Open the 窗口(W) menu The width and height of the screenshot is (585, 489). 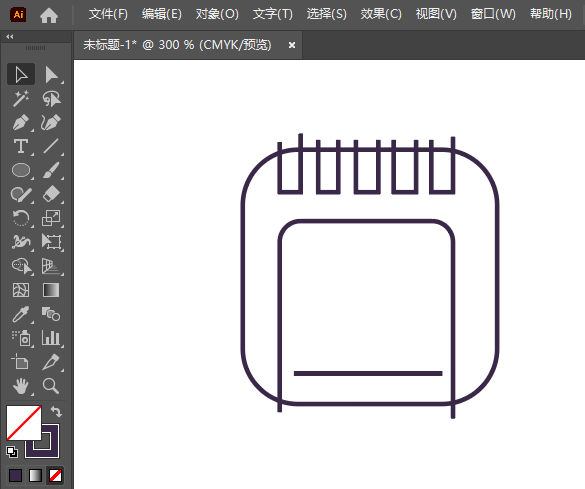click(493, 14)
